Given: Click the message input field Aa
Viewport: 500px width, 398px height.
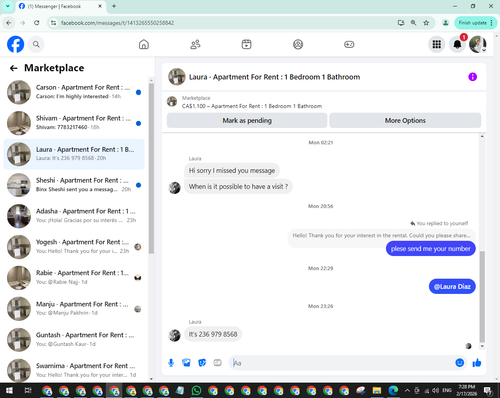Looking at the screenshot, I should pyautogui.click(x=342, y=363).
